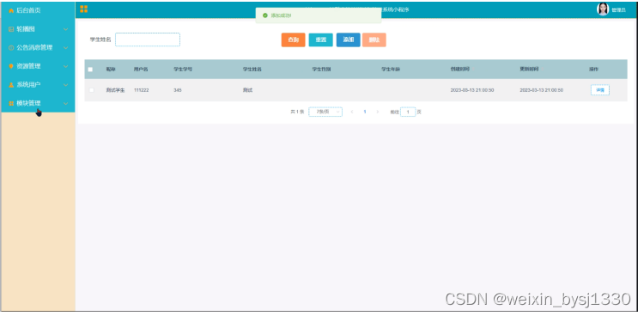This screenshot has height=316, width=644.
Task: Go to previous page arrow in pagination
Action: [352, 112]
